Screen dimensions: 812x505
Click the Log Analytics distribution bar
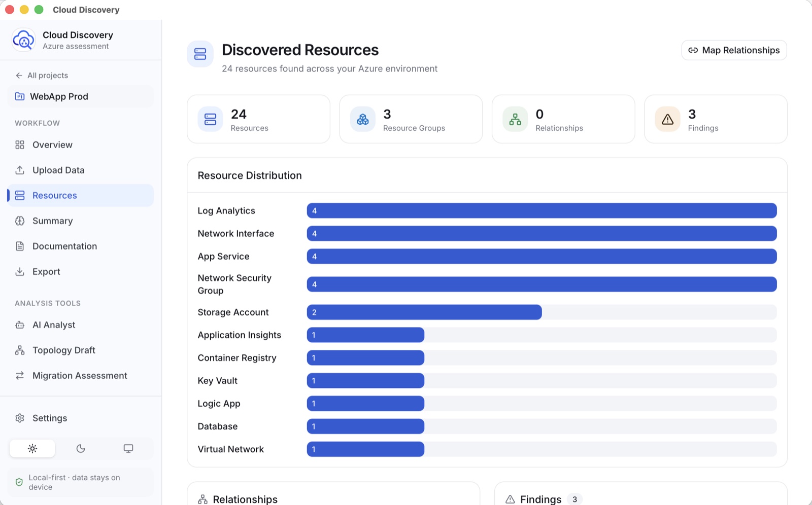click(542, 211)
